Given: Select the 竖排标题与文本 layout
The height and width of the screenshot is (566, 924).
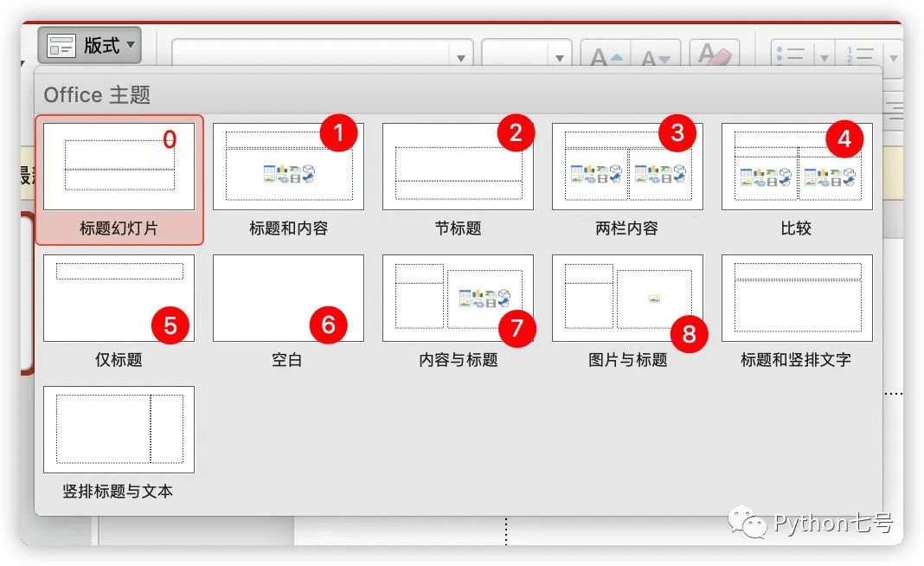Looking at the screenshot, I should pyautogui.click(x=119, y=429).
